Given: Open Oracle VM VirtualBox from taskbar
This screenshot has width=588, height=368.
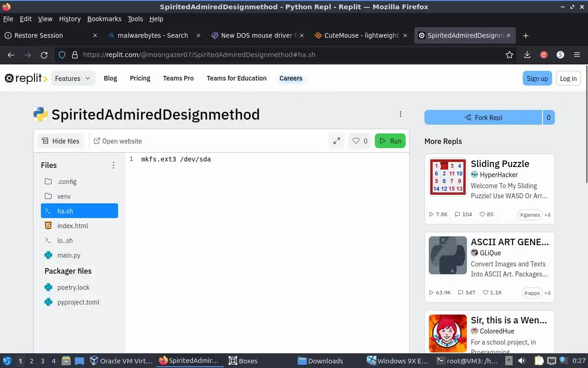Looking at the screenshot, I should point(121,361).
